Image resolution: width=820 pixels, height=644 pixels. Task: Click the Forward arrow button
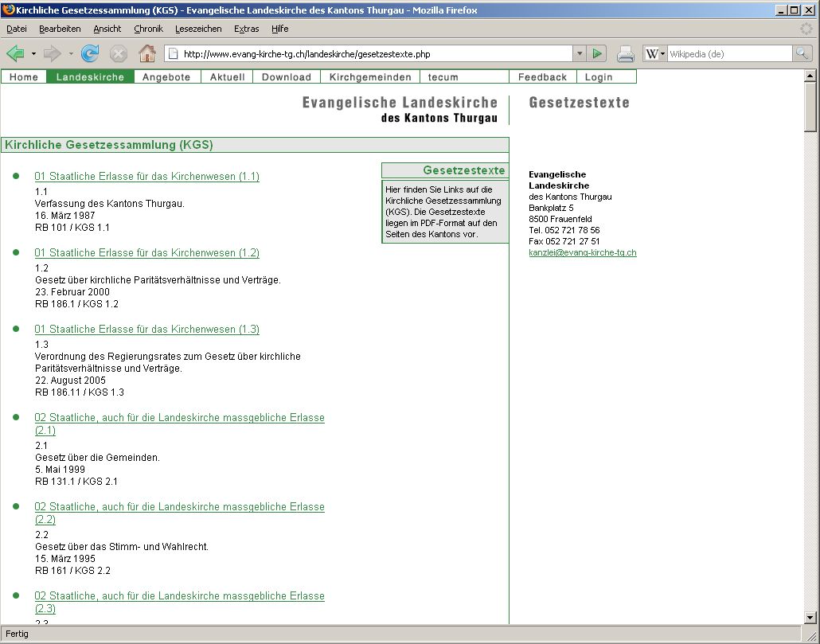coord(52,53)
